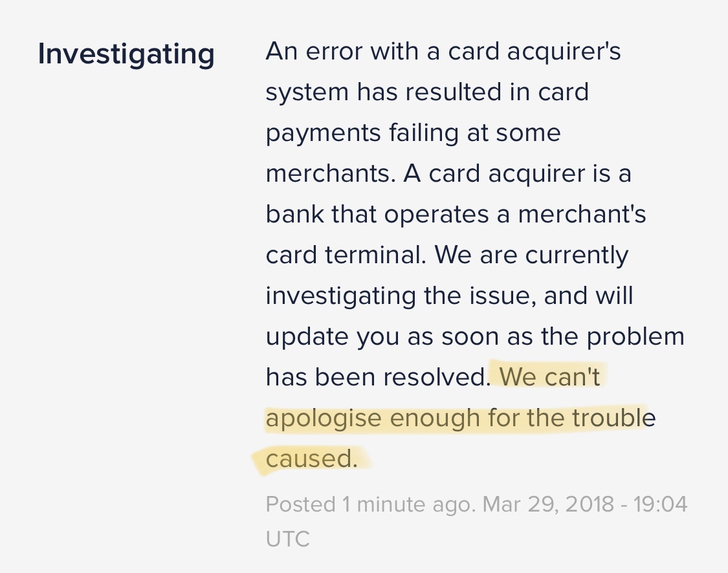Click the line 'investigating the issue, and will'
Screen dimensions: 728x573
click(450, 297)
